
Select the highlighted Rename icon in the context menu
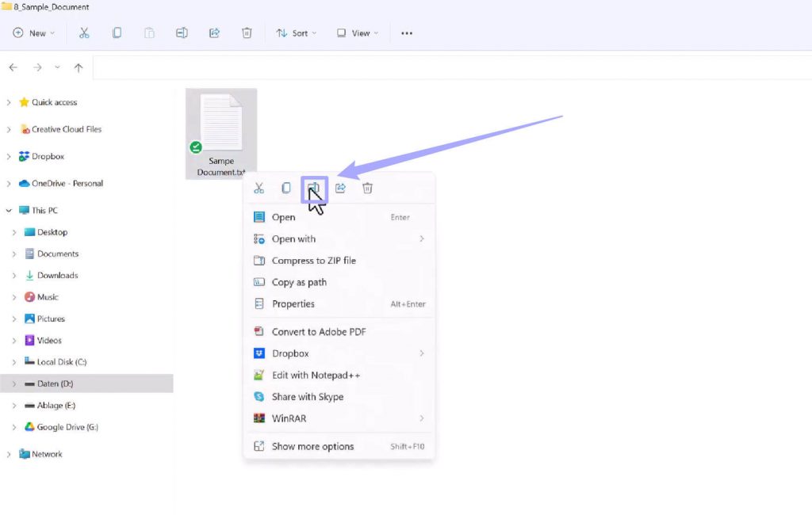tap(313, 188)
